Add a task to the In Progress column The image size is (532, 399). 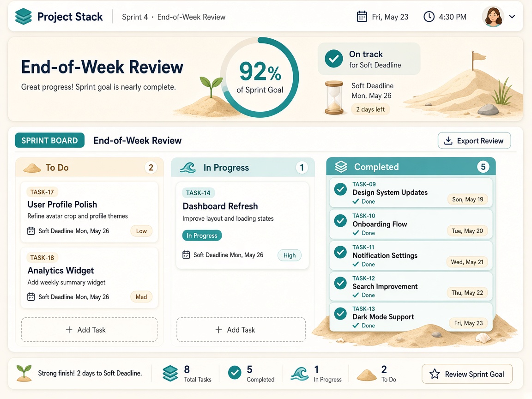pos(241,329)
